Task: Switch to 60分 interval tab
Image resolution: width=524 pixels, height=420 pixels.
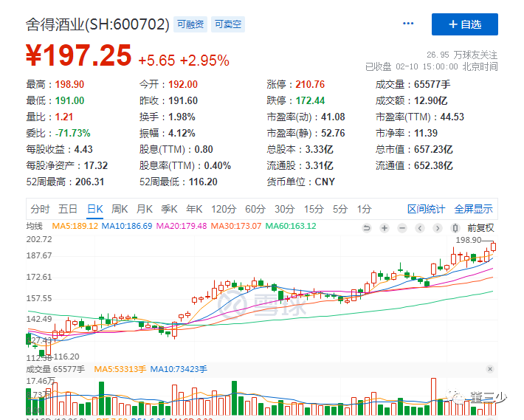Action: pyautogui.click(x=255, y=209)
